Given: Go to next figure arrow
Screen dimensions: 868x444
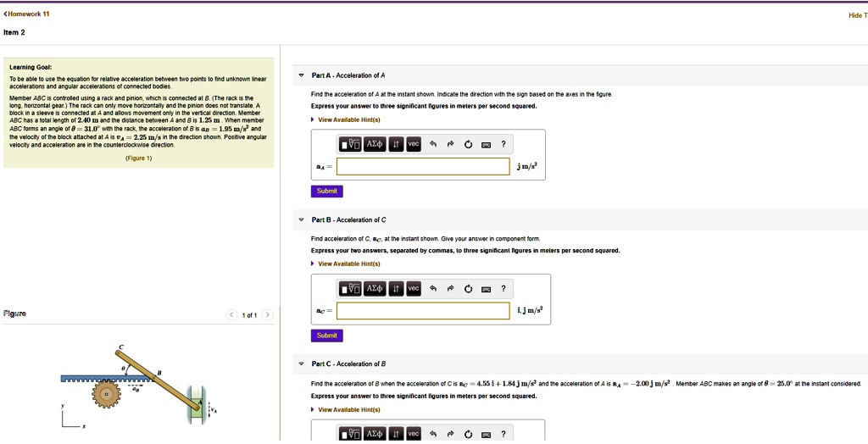Looking at the screenshot, I should (268, 315).
